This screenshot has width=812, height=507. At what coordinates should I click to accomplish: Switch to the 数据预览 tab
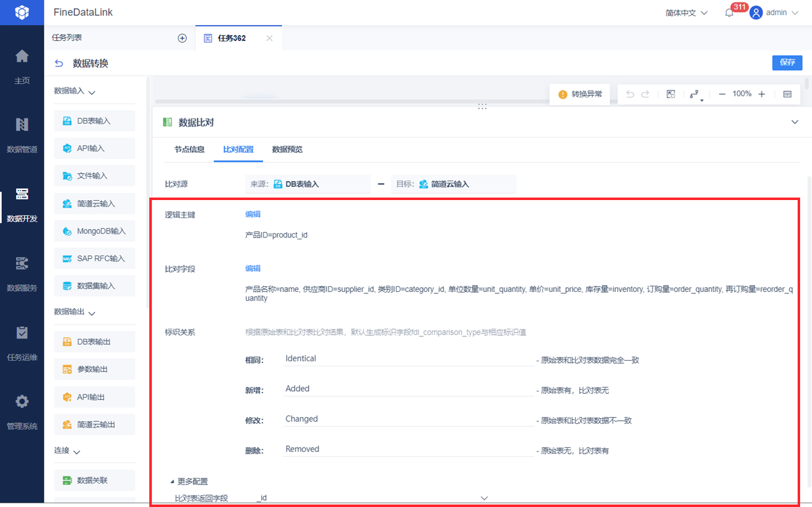(x=287, y=149)
